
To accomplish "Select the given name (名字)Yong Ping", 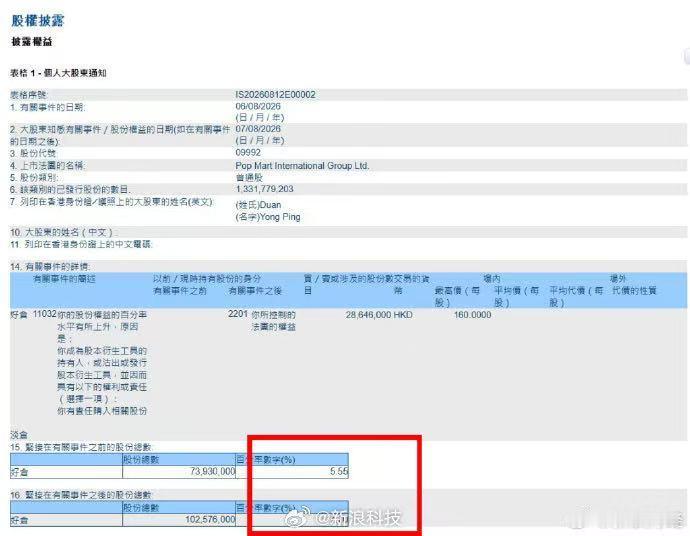I will point(268,217).
